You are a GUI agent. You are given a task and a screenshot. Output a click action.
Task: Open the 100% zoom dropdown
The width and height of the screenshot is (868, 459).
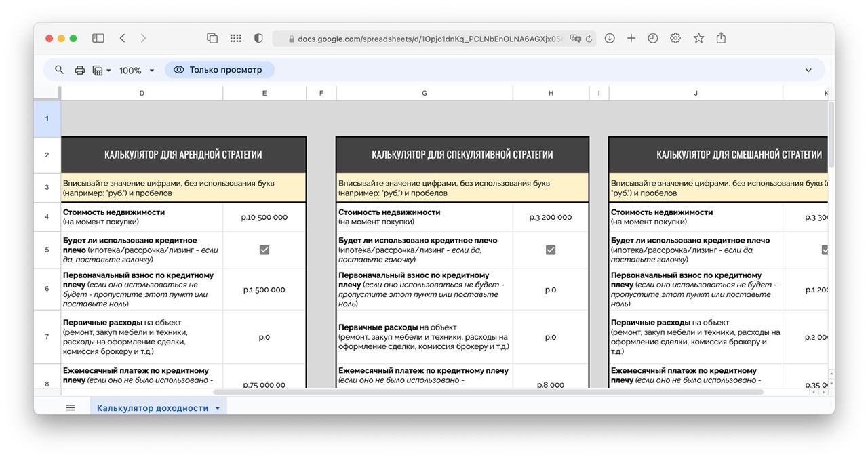tap(136, 70)
